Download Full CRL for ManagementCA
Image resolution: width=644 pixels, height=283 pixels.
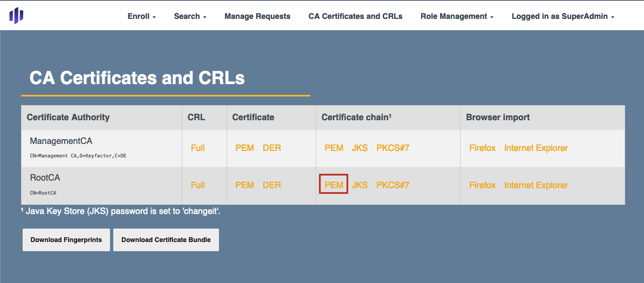(198, 148)
